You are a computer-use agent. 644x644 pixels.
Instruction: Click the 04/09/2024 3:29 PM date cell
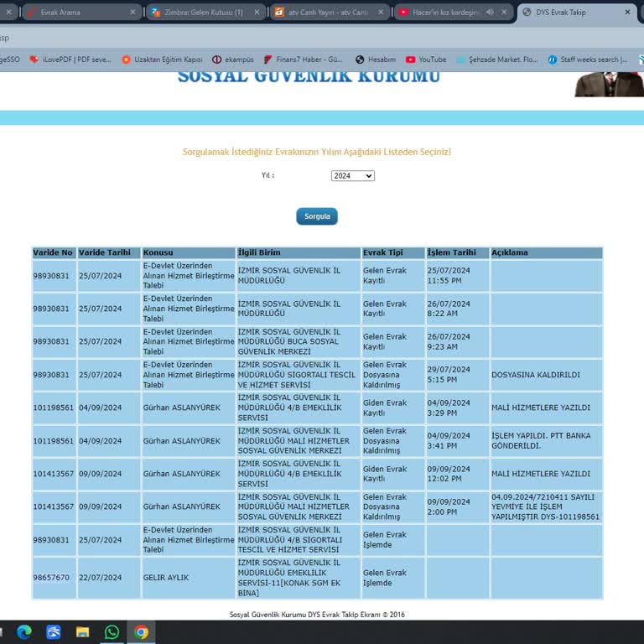point(458,408)
